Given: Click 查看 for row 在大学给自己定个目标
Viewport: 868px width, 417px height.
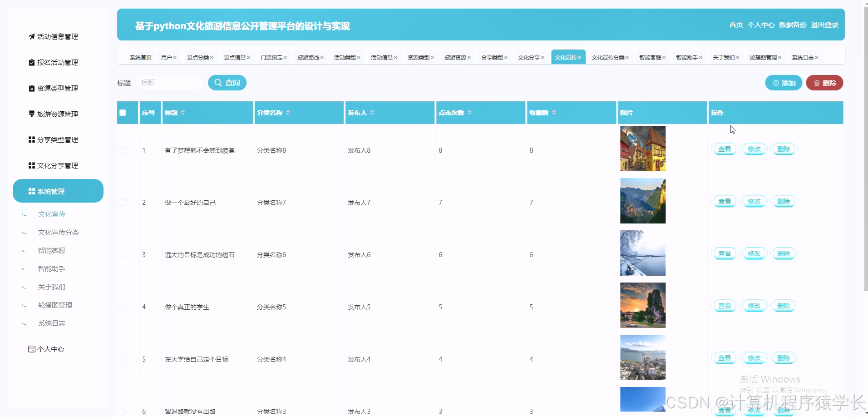Looking at the screenshot, I should point(725,358).
